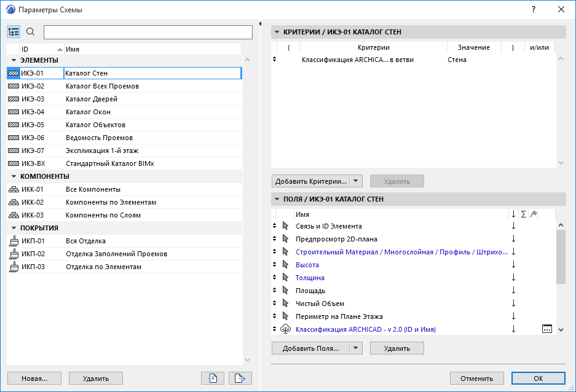Select the Каталог Дверей scheme
Screen dimensions: 576x392
[125, 99]
